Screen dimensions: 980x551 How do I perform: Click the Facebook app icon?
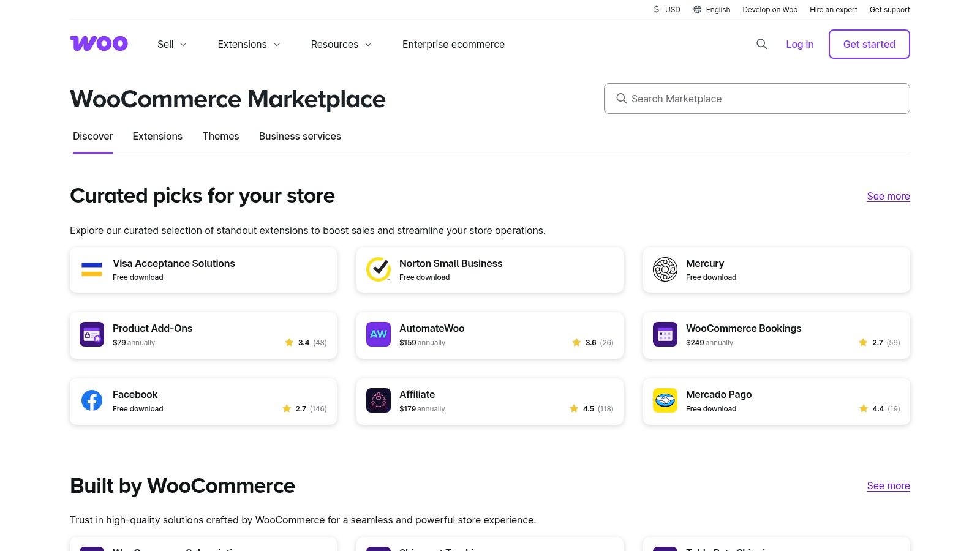[x=91, y=400]
